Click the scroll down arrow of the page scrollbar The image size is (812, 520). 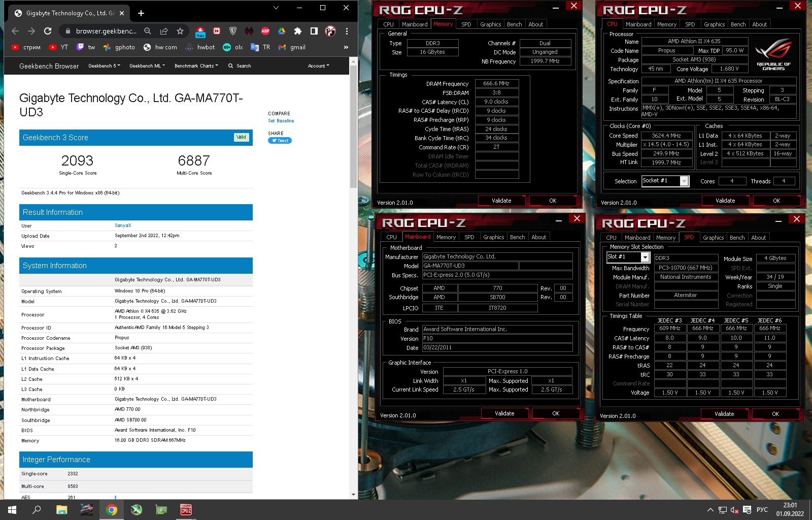353,495
